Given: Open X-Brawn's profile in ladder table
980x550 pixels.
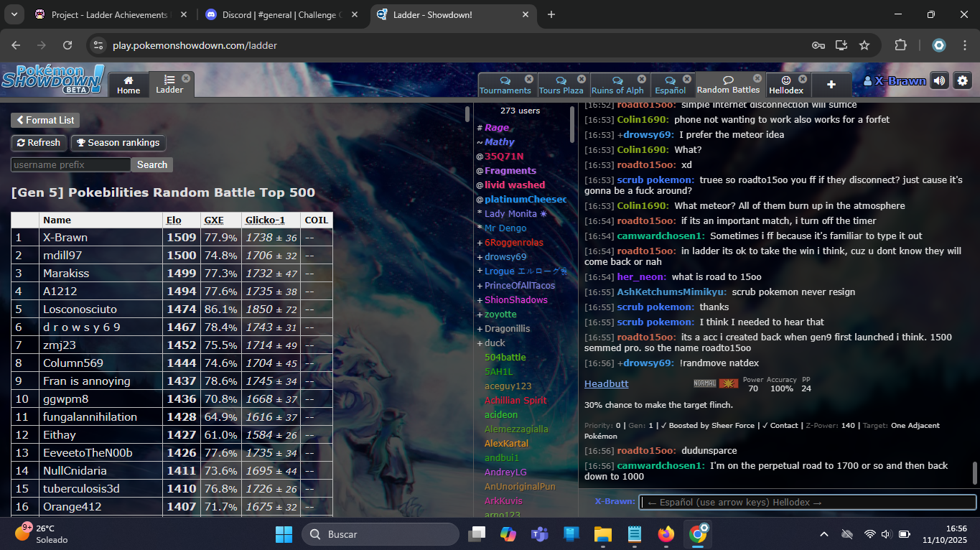Looking at the screenshot, I should click(65, 238).
